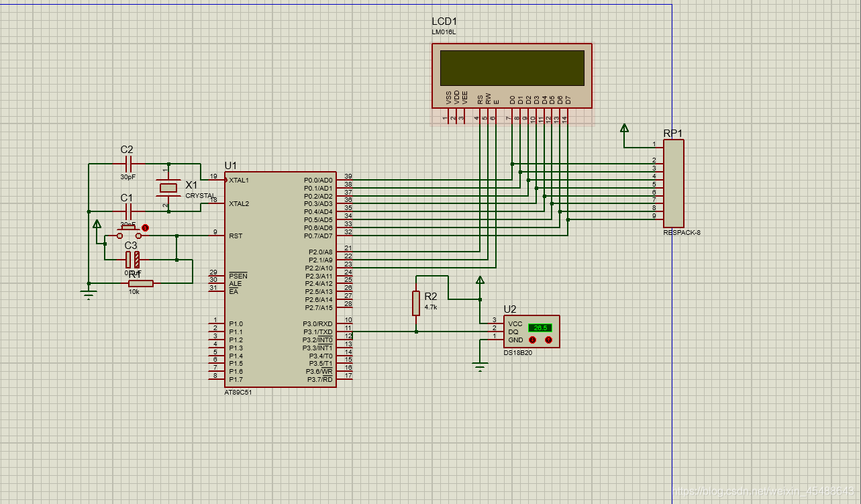Click the D7 pin label on LCD1
Image resolution: width=861 pixels, height=504 pixels.
pyautogui.click(x=568, y=99)
